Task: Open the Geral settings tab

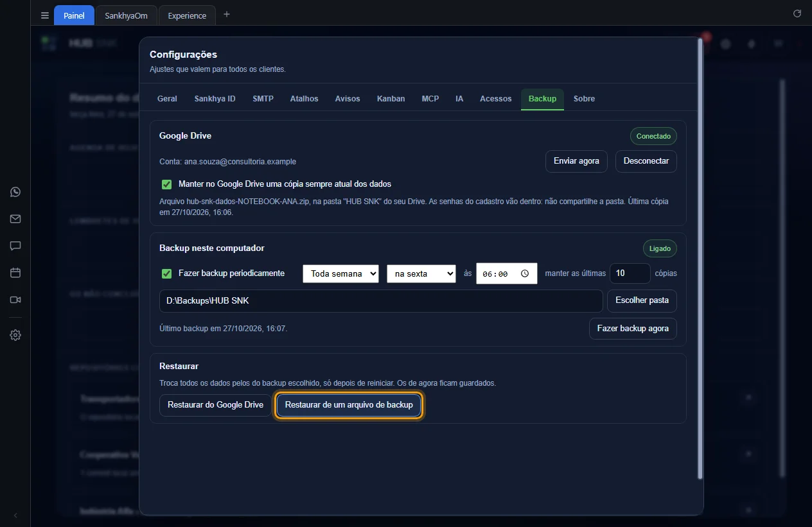Action: click(167, 99)
